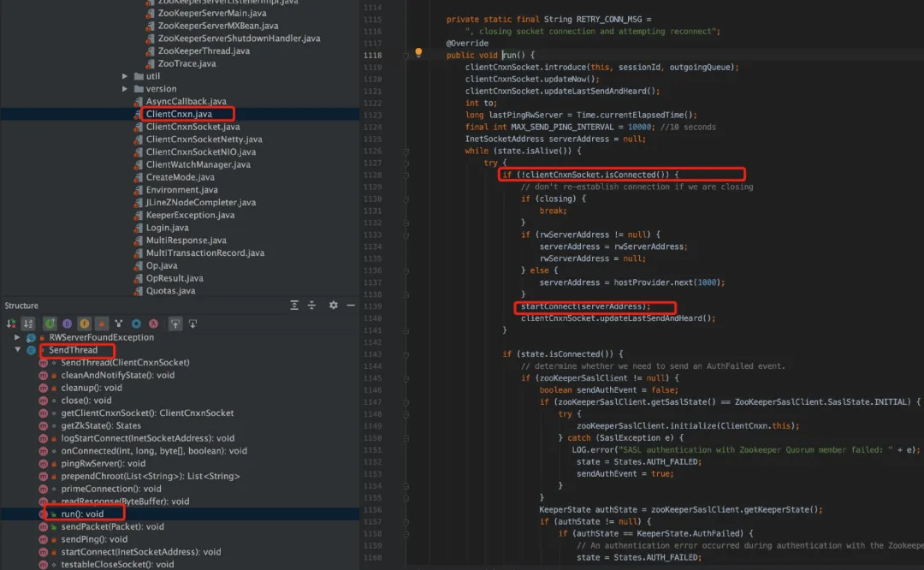The width and height of the screenshot is (924, 570).
Task: Hide the Structure panel with minus button
Action: click(351, 305)
